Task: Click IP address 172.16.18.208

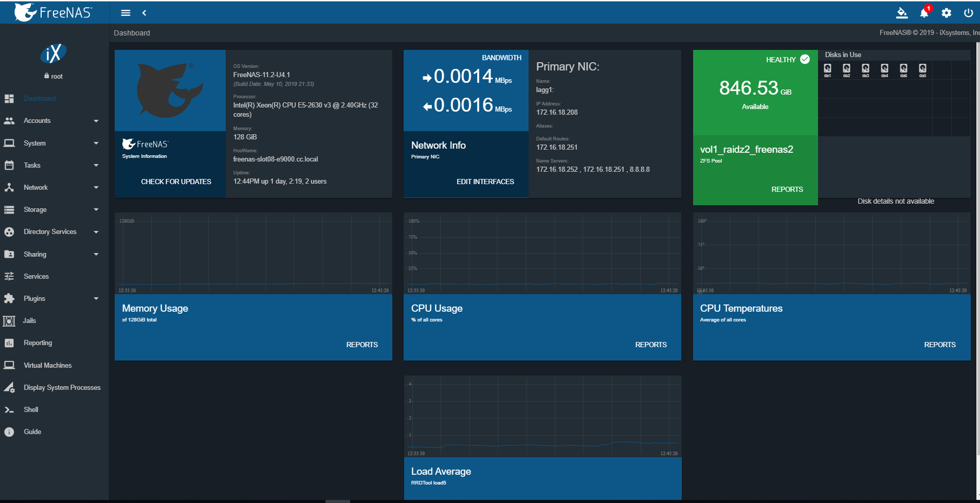Action: pos(557,112)
